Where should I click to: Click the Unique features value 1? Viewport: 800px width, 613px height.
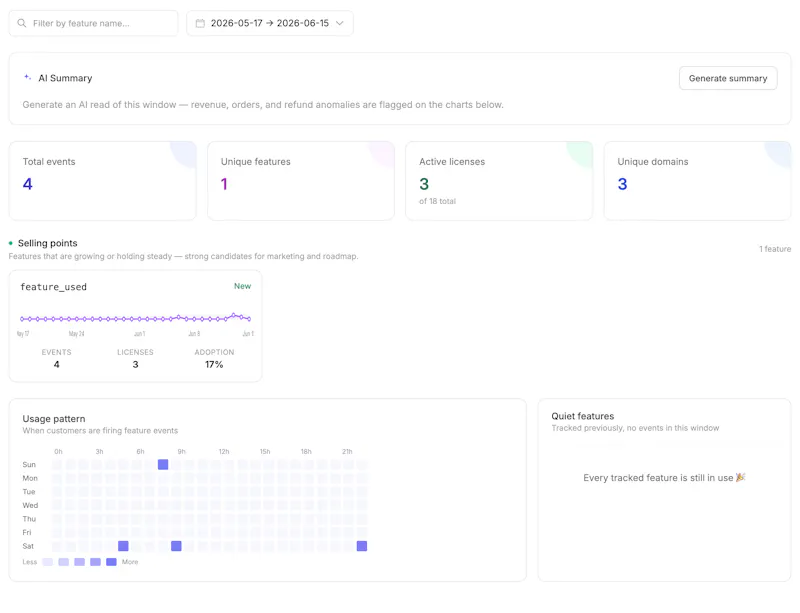pyautogui.click(x=224, y=184)
